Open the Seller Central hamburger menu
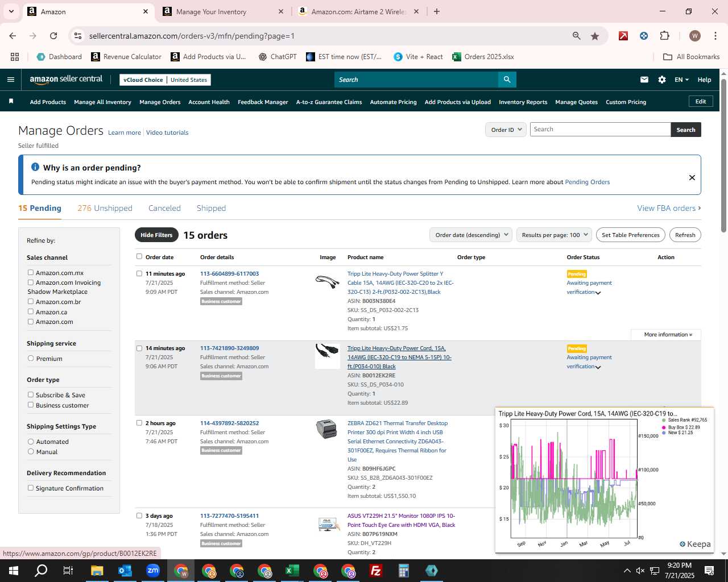 (10, 80)
